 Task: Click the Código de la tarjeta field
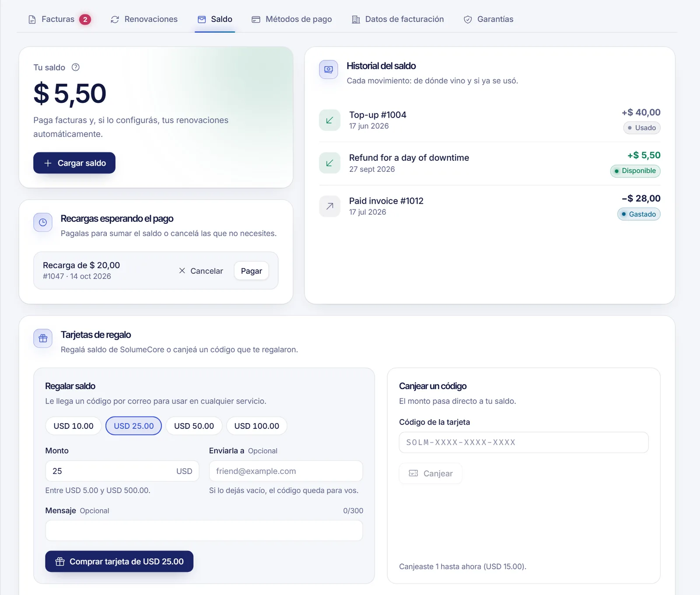point(524,442)
